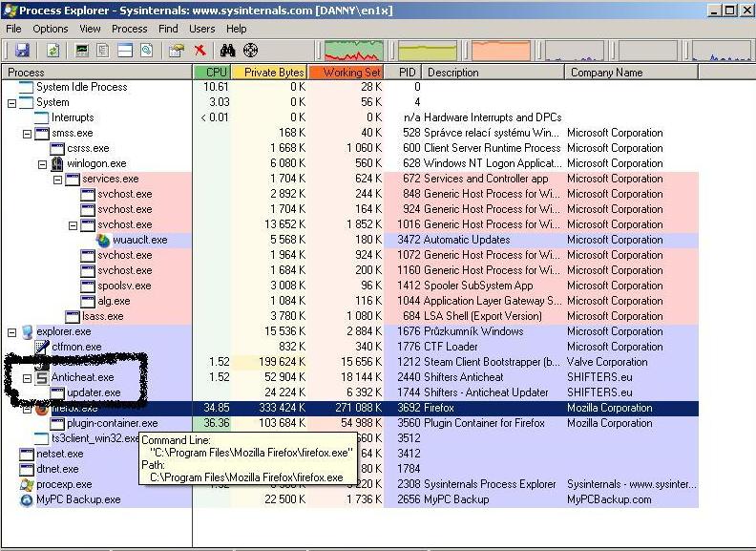The image size is (756, 551).
Task: Open the Users menu
Action: (202, 29)
